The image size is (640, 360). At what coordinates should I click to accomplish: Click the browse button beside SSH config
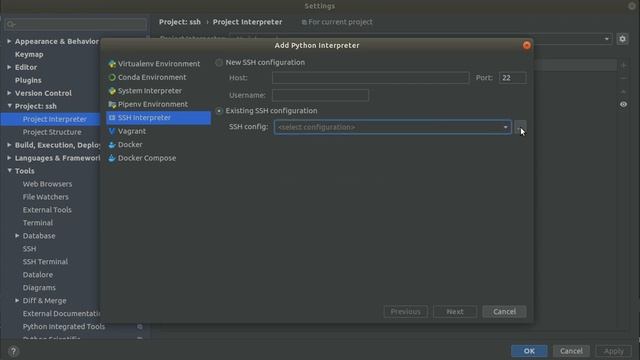tap(520, 127)
